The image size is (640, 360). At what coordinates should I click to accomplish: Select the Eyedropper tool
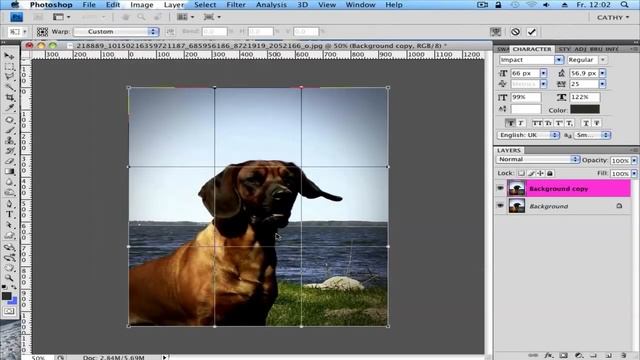pyautogui.click(x=9, y=109)
